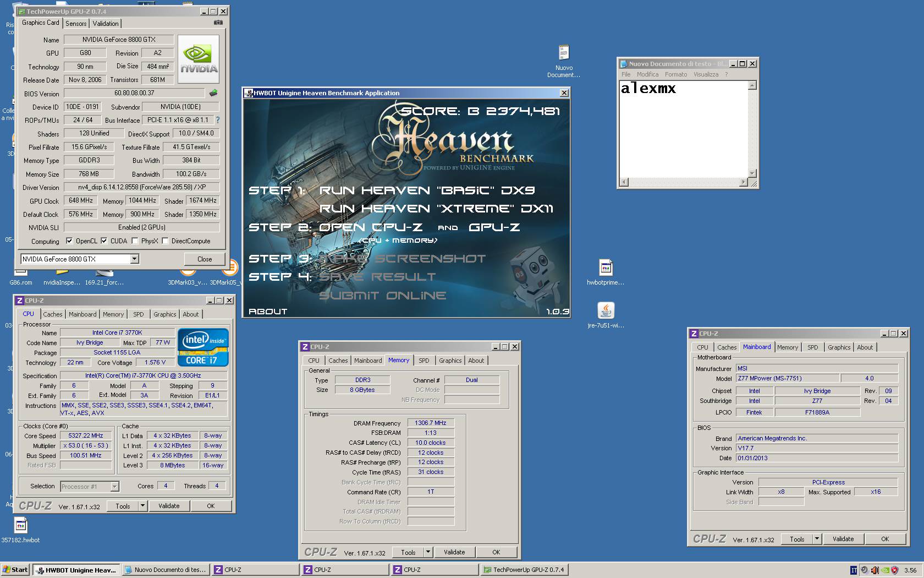The image size is (924, 578).
Task: Open the Formato menu in Notepad
Action: coord(676,74)
